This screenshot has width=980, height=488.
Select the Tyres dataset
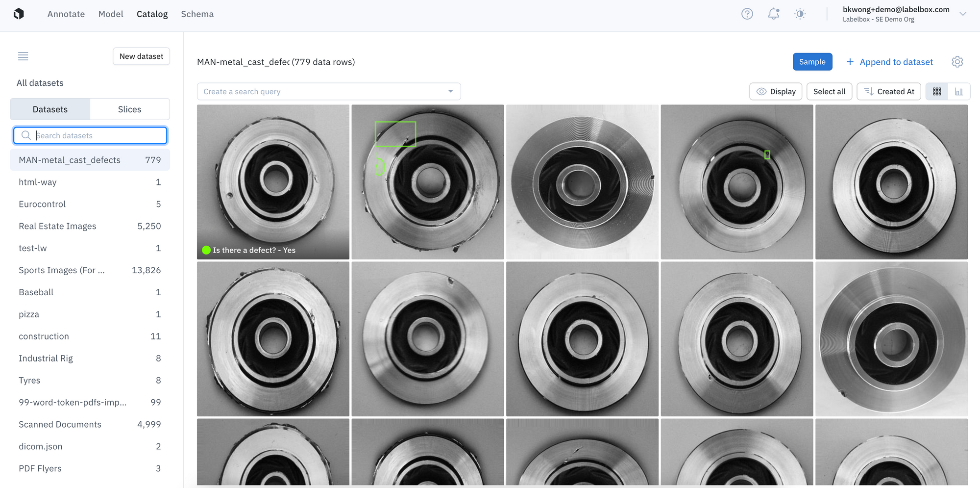tap(90, 381)
